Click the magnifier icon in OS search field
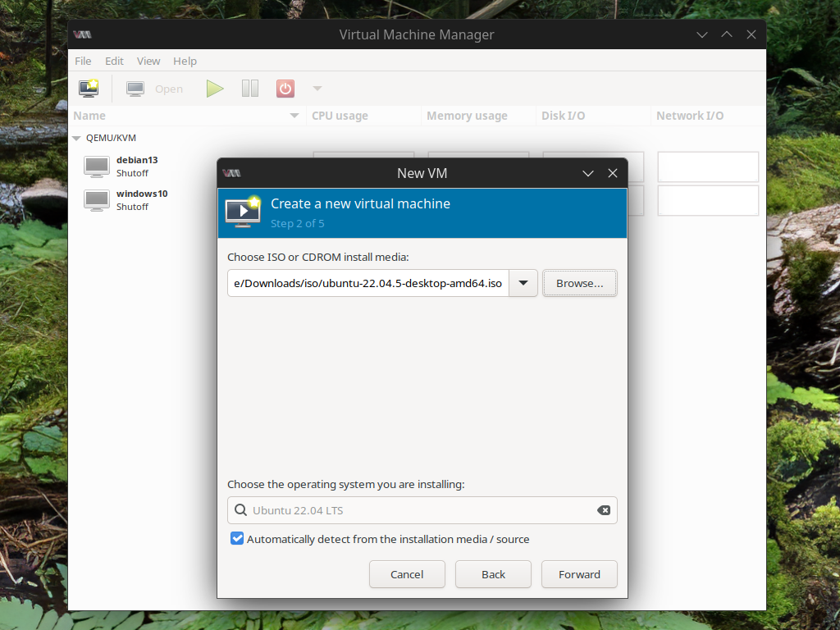This screenshot has width=840, height=630. point(240,510)
